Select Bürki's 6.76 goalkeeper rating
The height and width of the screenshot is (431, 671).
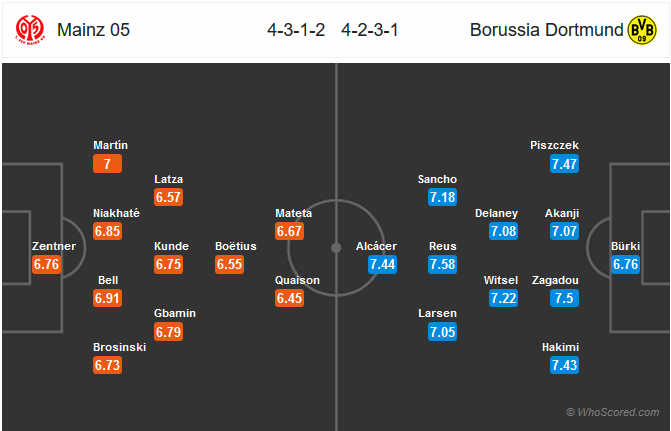click(626, 264)
